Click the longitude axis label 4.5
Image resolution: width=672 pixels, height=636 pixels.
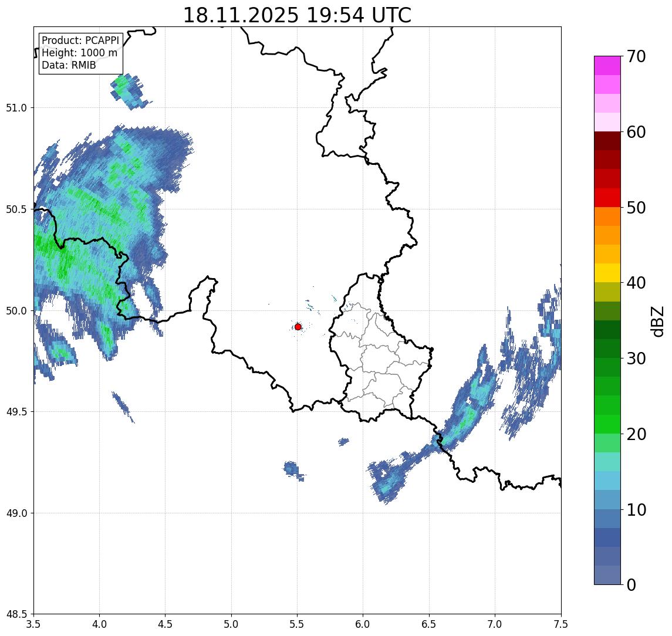pyautogui.click(x=166, y=624)
